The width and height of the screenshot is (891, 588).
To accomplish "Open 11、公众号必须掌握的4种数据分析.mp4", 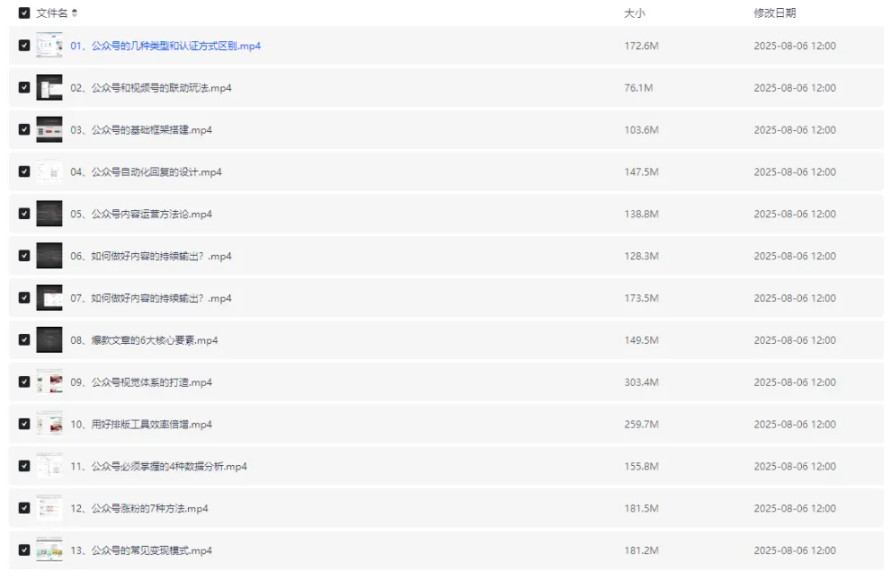I will click(159, 467).
